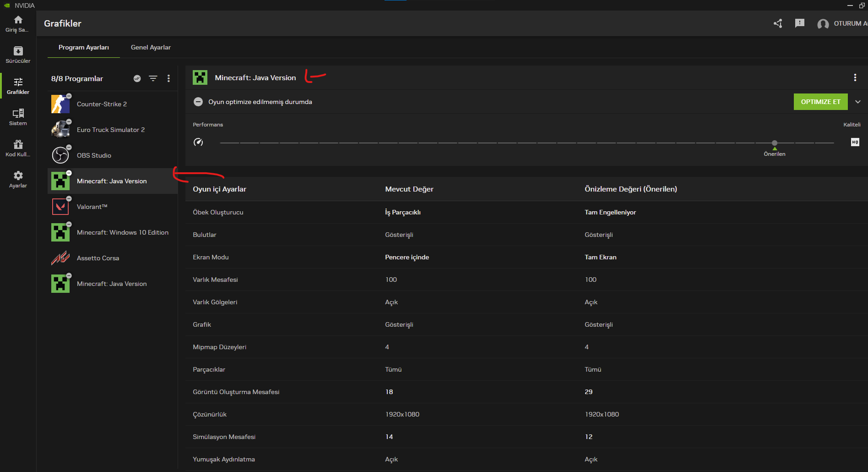
Task: Click the not-optimized minus status icon
Action: (x=198, y=102)
